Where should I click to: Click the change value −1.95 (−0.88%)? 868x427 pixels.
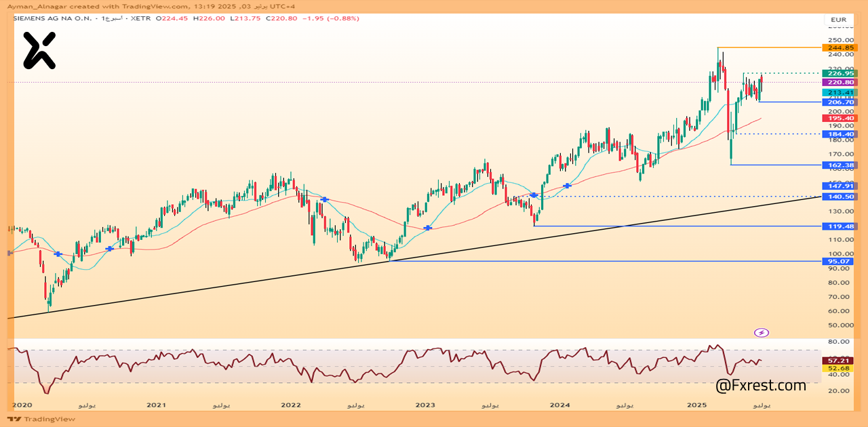pyautogui.click(x=330, y=18)
